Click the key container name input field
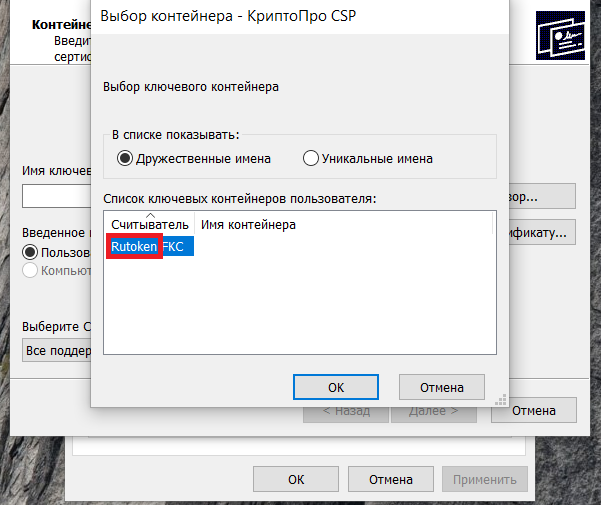Image resolution: width=601 pixels, height=505 pixels. click(x=56, y=196)
